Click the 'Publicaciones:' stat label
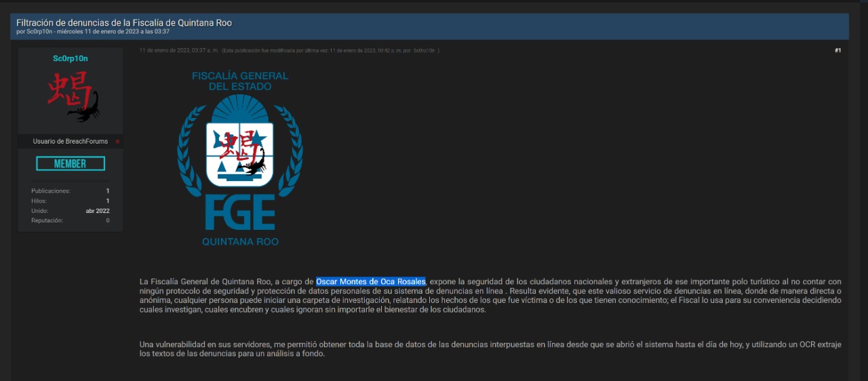 tap(51, 191)
